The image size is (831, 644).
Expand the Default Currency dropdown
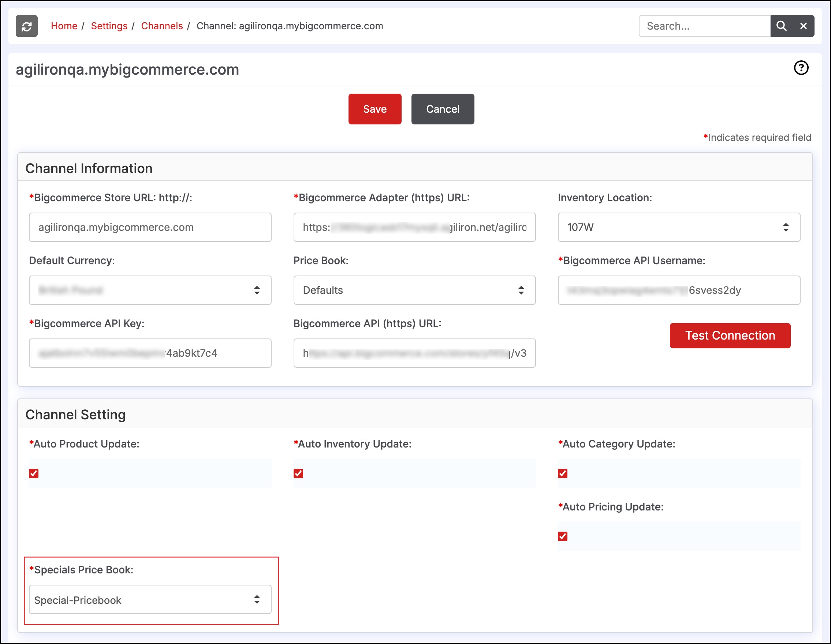[150, 290]
